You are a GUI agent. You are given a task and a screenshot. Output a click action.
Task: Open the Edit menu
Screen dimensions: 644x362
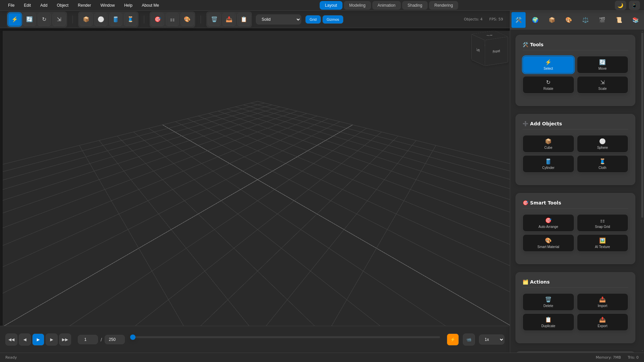[x=27, y=5]
